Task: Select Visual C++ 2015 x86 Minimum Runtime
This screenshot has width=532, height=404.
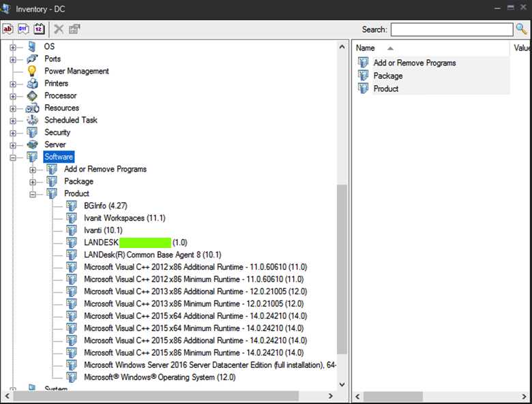Action: tap(194, 352)
